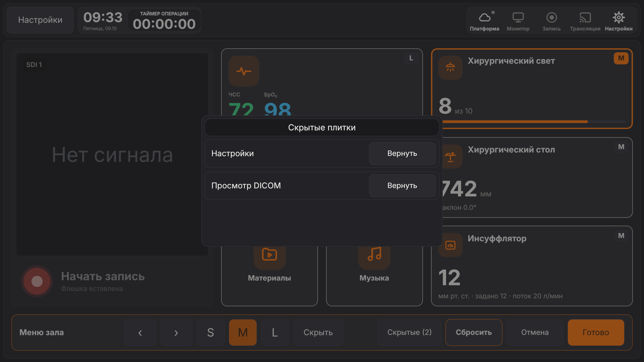
Task: Select the Скрытые плитки popup header
Action: (x=322, y=127)
